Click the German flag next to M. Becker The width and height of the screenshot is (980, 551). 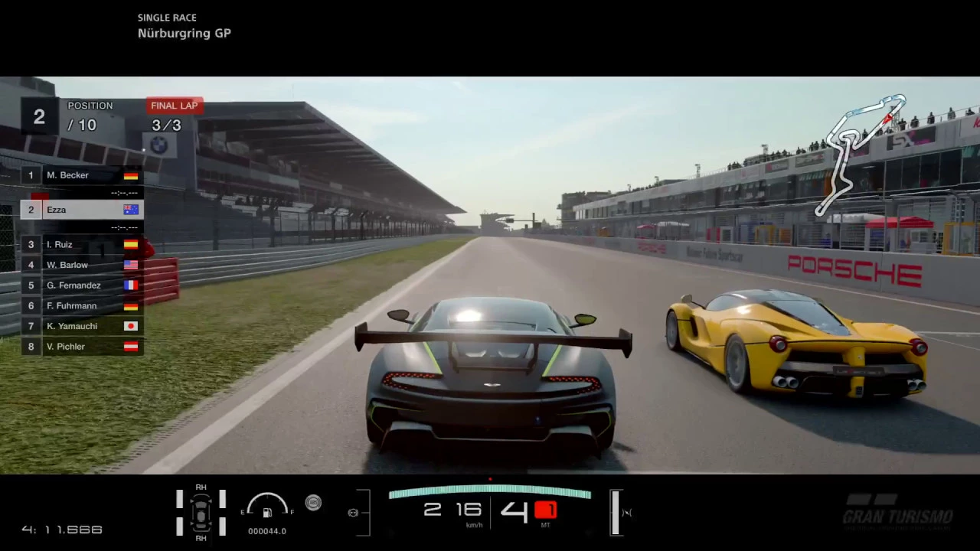(x=131, y=175)
